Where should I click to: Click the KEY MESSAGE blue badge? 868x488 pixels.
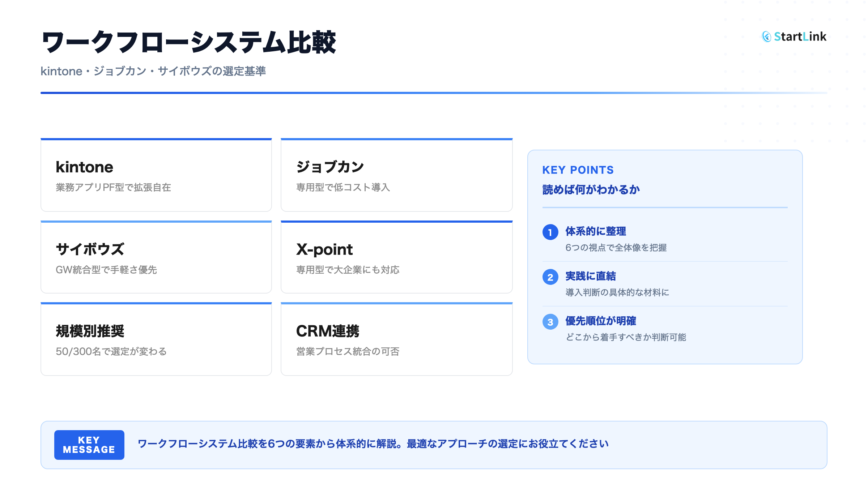[89, 445]
